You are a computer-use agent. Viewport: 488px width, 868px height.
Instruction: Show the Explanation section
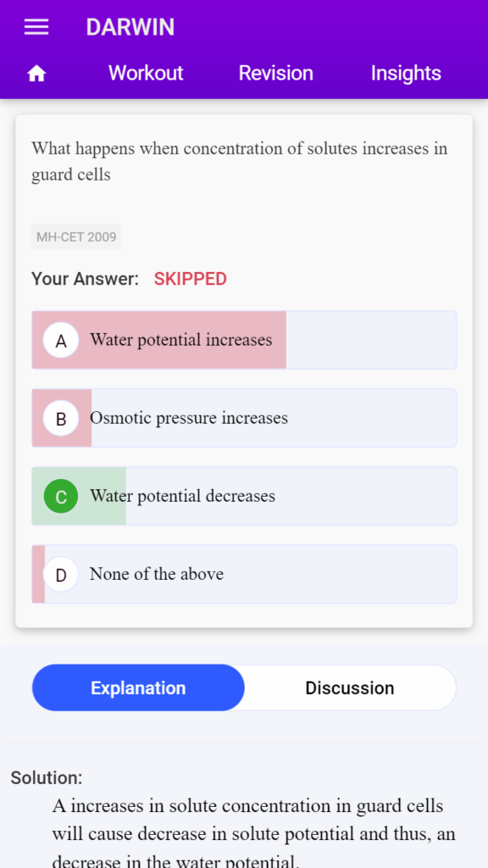(x=138, y=687)
